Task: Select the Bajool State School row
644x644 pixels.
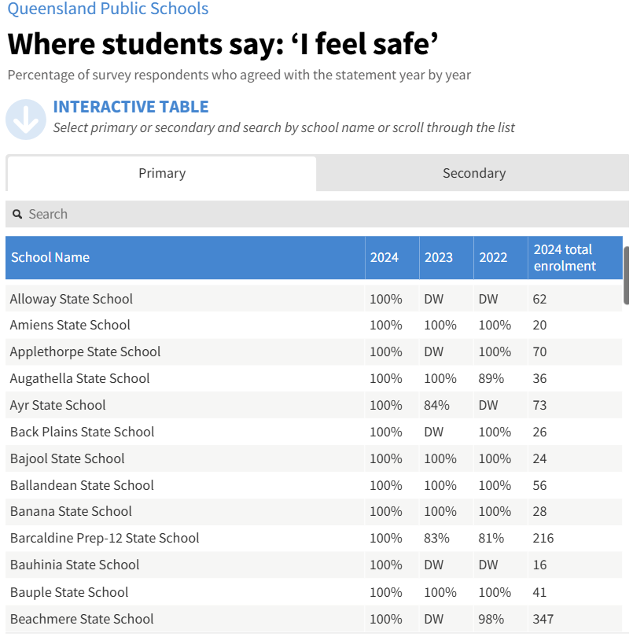Action: coord(68,458)
